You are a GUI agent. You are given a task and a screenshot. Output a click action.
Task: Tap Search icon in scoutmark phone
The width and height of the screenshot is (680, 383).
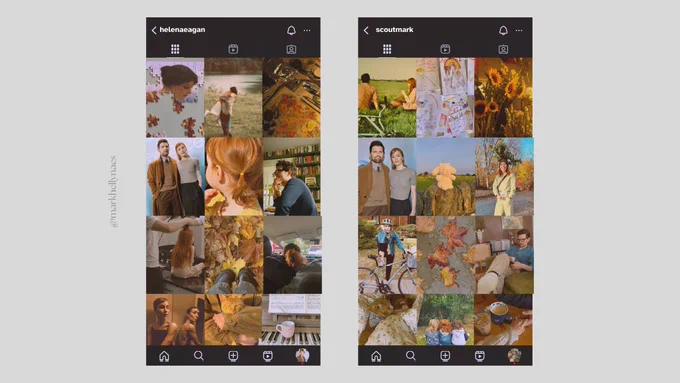411,356
